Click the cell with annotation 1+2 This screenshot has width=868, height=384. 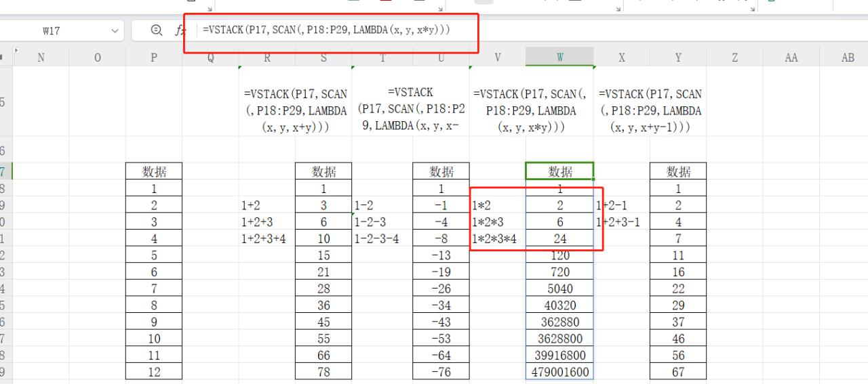[267, 205]
